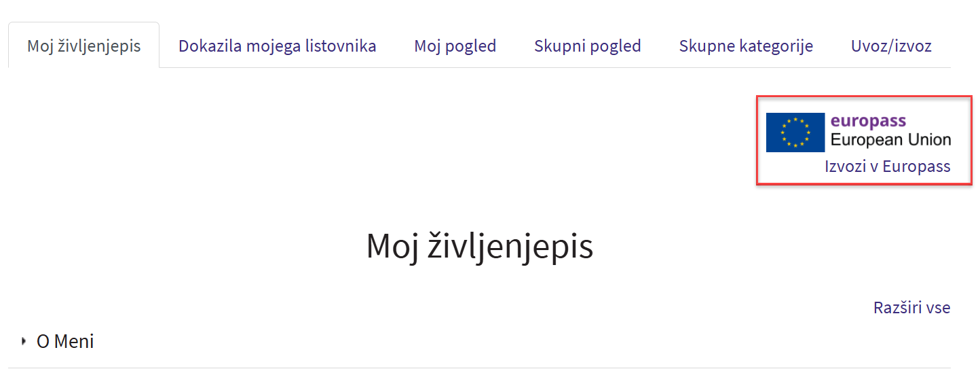Open the Moj pogled tab
This screenshot has width=980, height=369.
[455, 46]
